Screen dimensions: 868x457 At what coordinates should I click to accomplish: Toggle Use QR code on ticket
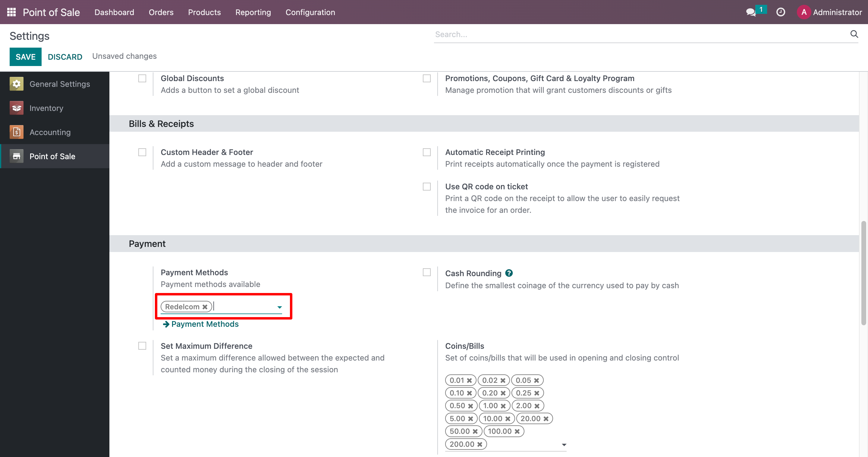(426, 187)
